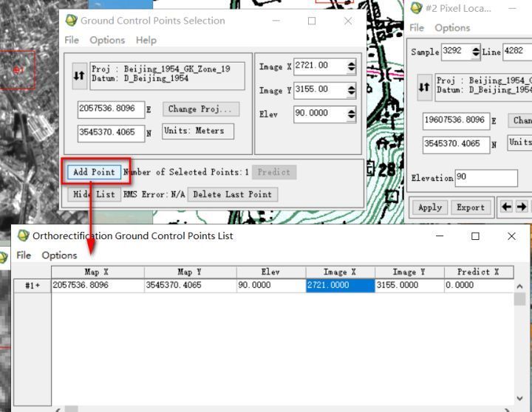Click the red #1 GCP marker on image
532x412 pixels.
click(18, 70)
